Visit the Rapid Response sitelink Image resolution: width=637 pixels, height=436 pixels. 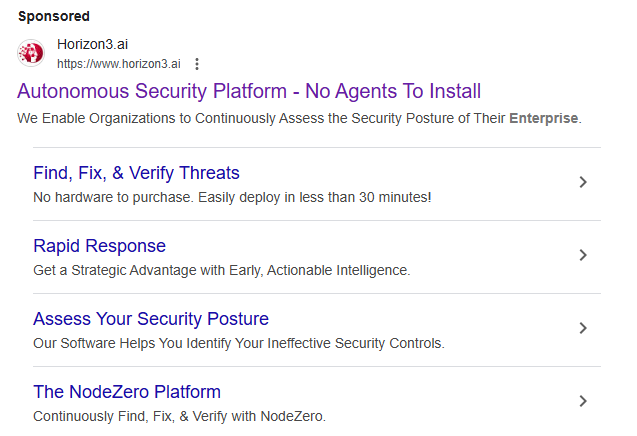tap(99, 246)
